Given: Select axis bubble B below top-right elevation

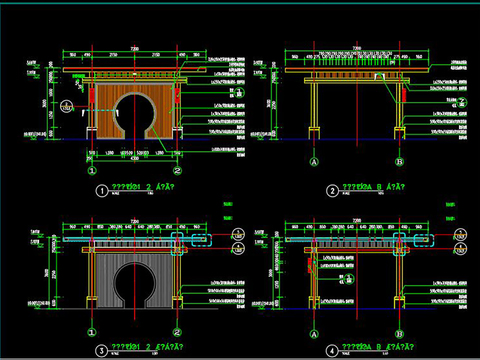Looking at the screenshot, I should click(399, 162).
